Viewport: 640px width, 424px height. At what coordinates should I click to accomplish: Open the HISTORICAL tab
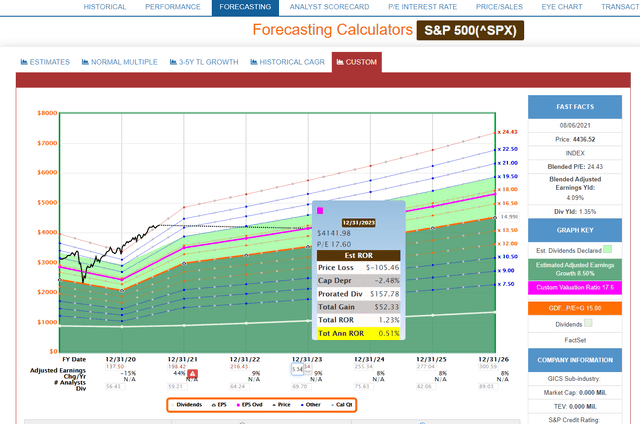pos(105,7)
